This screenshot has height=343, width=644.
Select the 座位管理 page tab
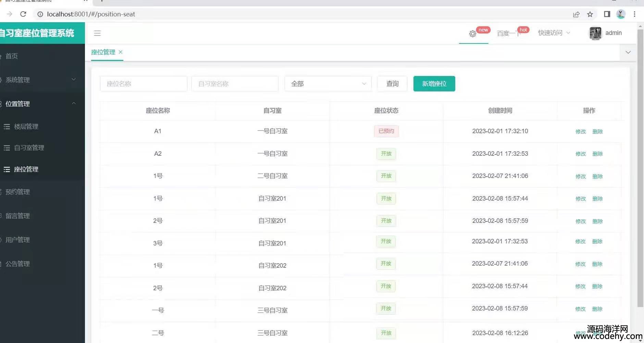pyautogui.click(x=103, y=52)
